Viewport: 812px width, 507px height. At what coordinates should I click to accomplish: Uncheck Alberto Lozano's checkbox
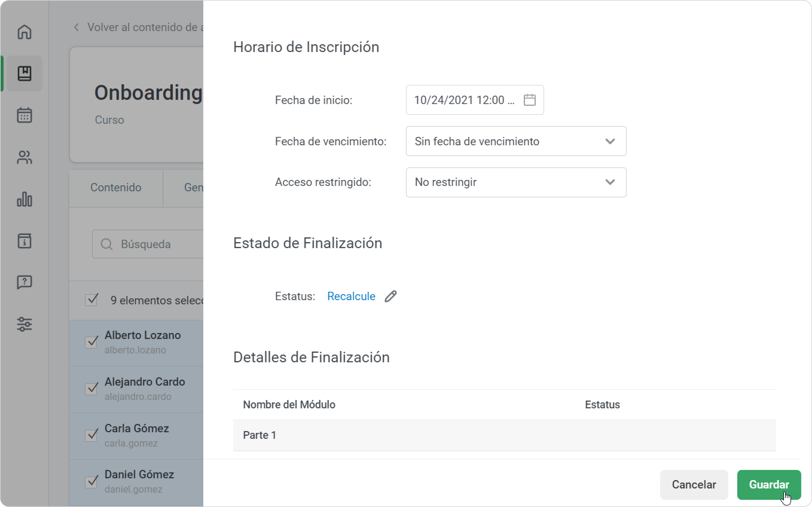[91, 342]
